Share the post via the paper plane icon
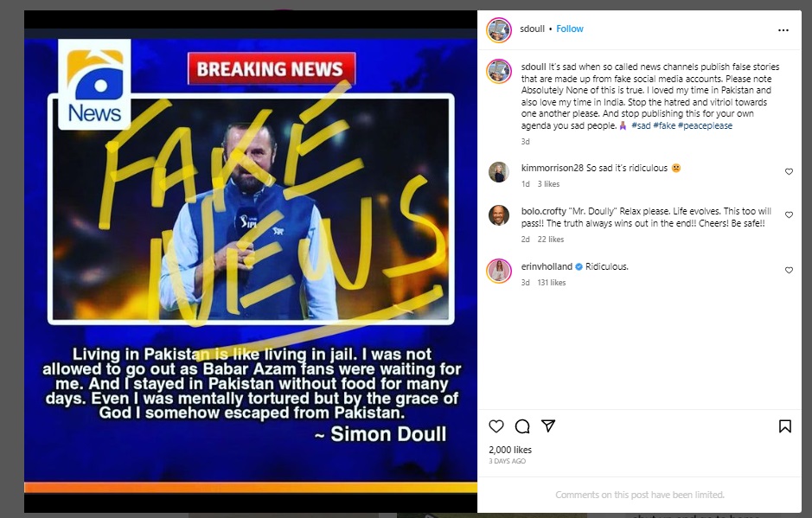Screen dimensions: 812x518 548,425
